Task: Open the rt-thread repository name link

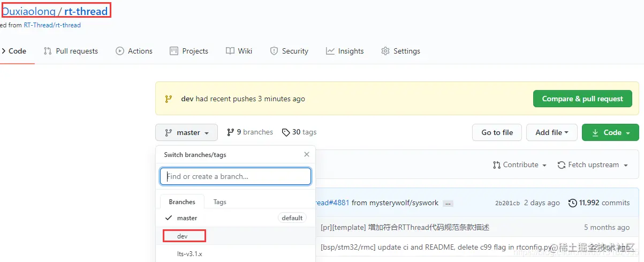Action: click(86, 10)
